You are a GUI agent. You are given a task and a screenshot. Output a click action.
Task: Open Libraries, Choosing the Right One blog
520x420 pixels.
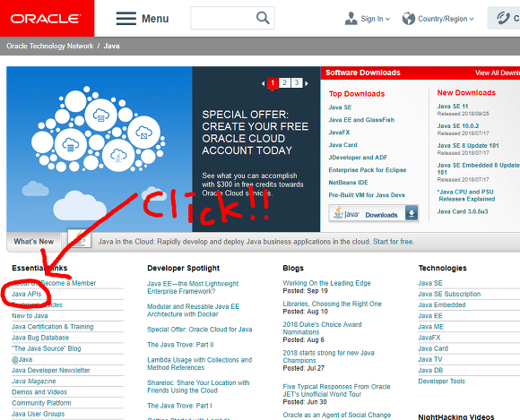(x=333, y=304)
